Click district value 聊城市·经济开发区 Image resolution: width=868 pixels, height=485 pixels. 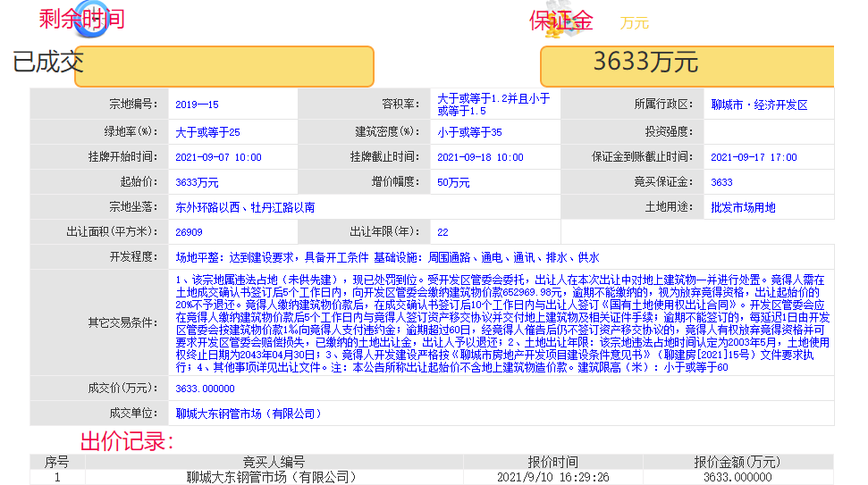coord(759,105)
